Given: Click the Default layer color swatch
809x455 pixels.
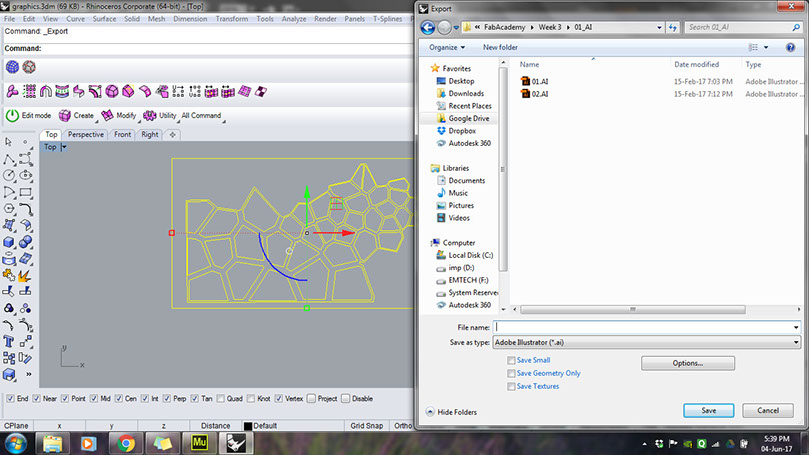Looking at the screenshot, I should tap(248, 426).
